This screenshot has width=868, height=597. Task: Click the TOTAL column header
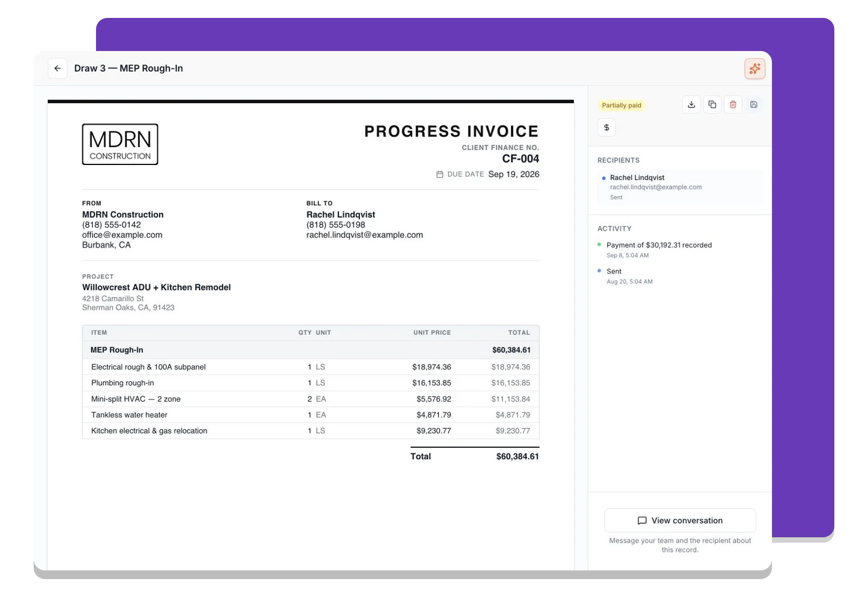coord(519,333)
